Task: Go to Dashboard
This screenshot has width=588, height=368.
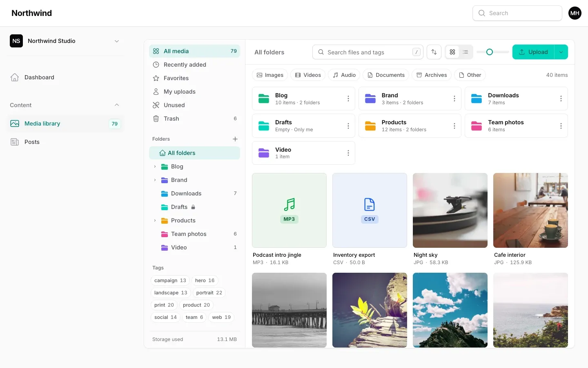Action: (65, 77)
